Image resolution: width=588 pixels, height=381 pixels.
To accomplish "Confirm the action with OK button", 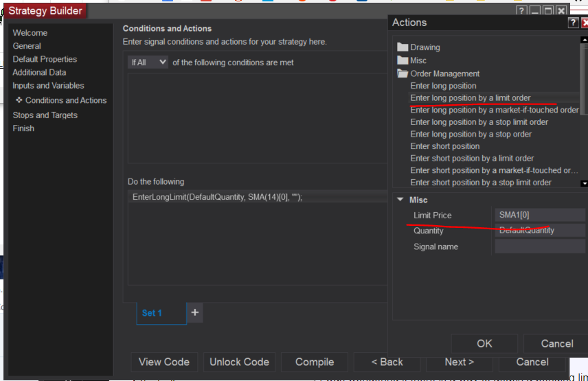I will (x=484, y=343).
